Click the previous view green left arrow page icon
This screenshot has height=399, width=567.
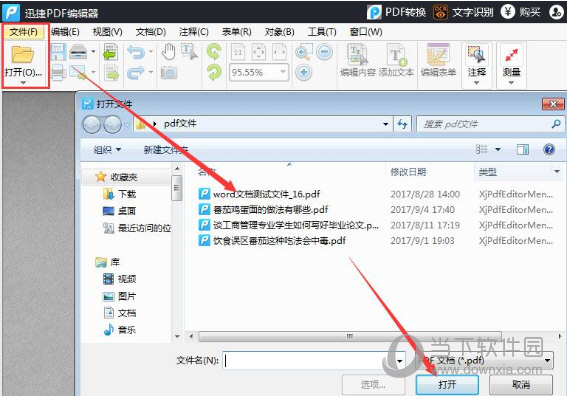(x=111, y=52)
